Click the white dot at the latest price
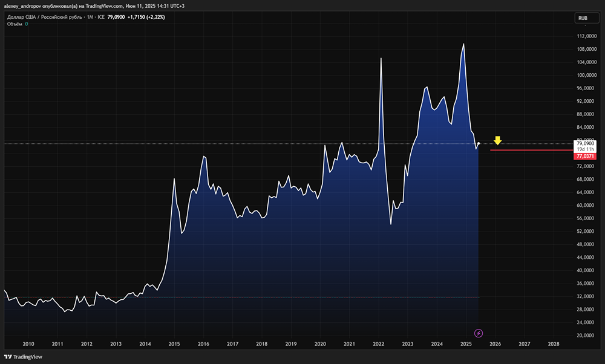605x364 pixels. tap(479, 143)
